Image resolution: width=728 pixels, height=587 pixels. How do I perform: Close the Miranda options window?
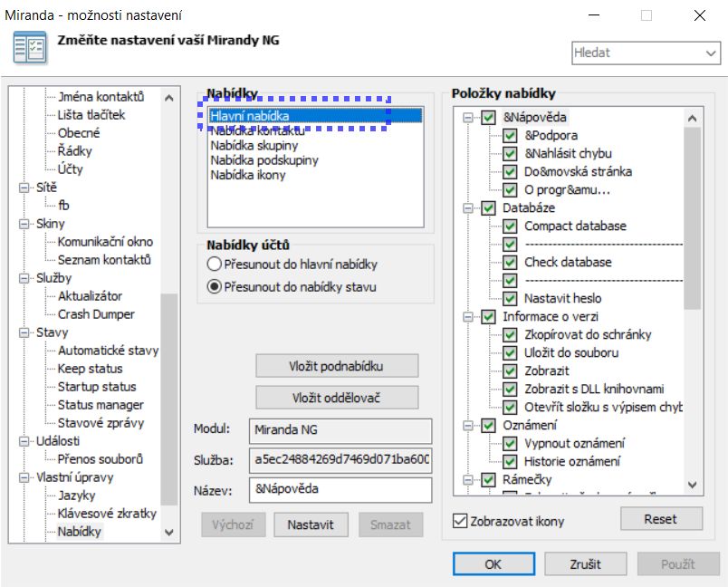coord(700,15)
